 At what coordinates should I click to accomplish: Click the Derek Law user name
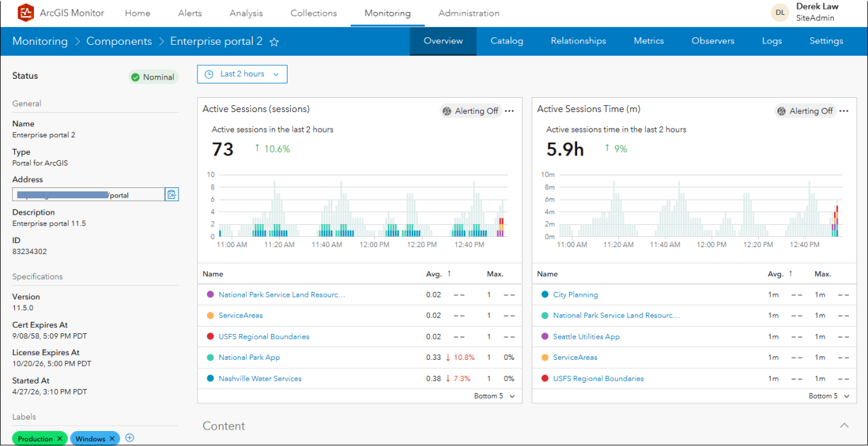(817, 7)
